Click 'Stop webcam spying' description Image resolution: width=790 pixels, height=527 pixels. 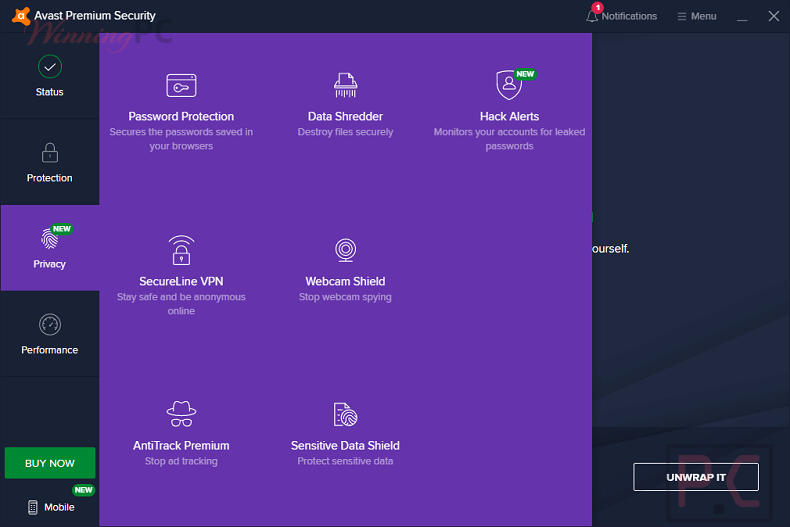point(346,297)
